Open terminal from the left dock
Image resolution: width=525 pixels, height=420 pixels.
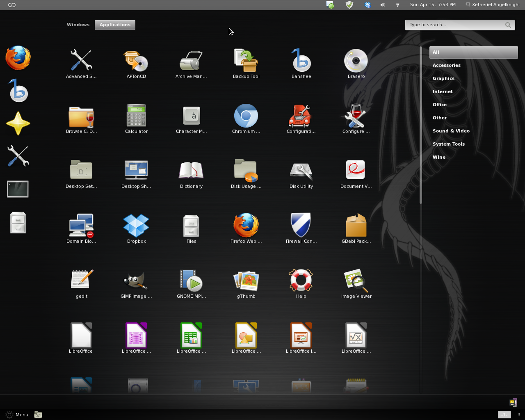coord(18,189)
